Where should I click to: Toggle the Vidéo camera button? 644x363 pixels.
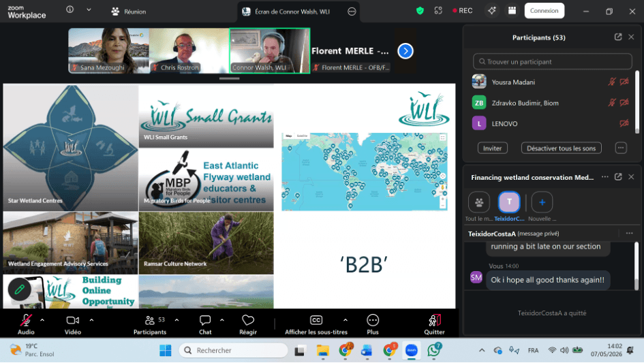[x=73, y=320]
